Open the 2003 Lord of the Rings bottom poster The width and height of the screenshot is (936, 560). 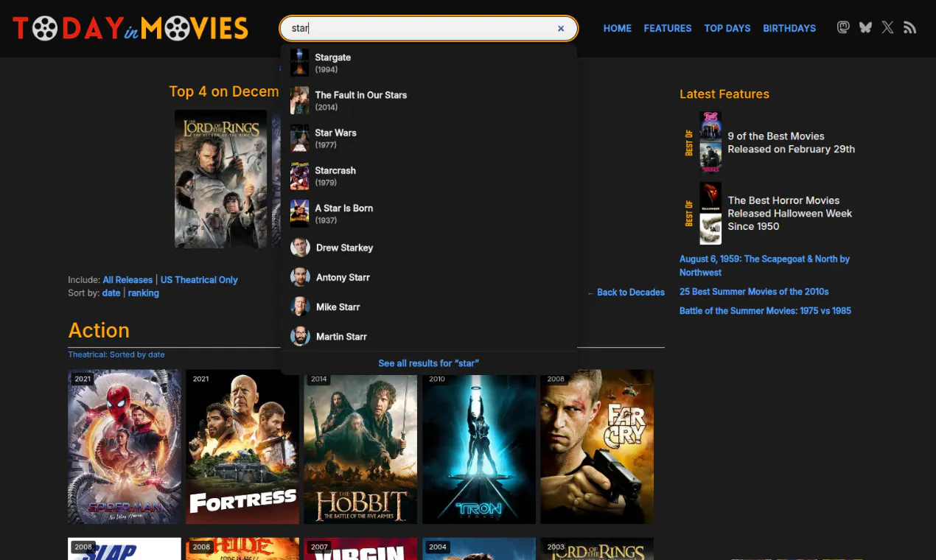(597, 549)
